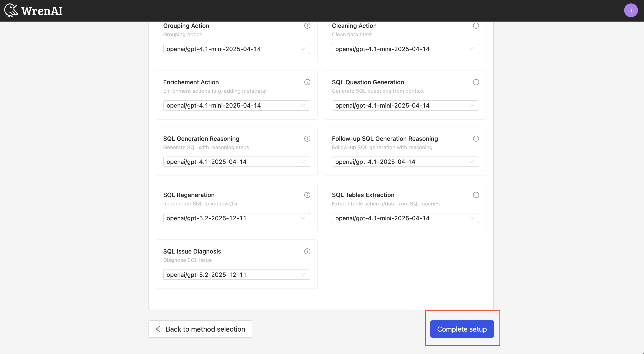
Task: Click info icon for SQL Issue Diagnosis
Action: [307, 251]
